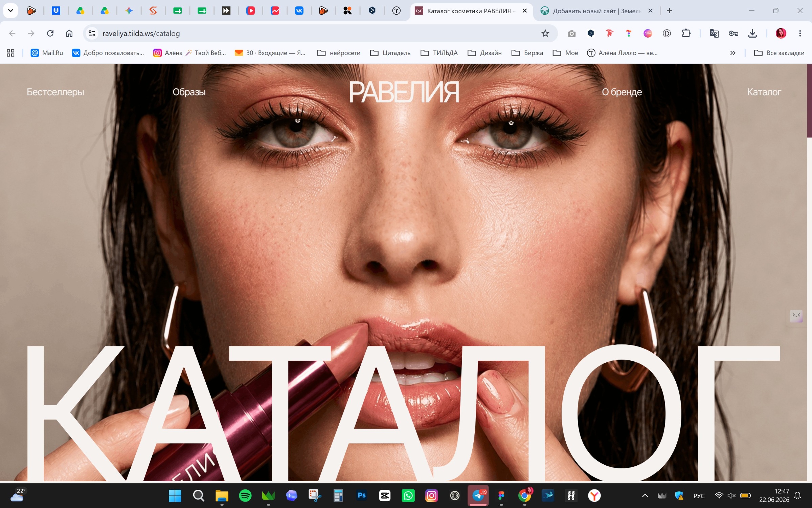
Task: Open the notification bell in system tray
Action: (x=797, y=496)
